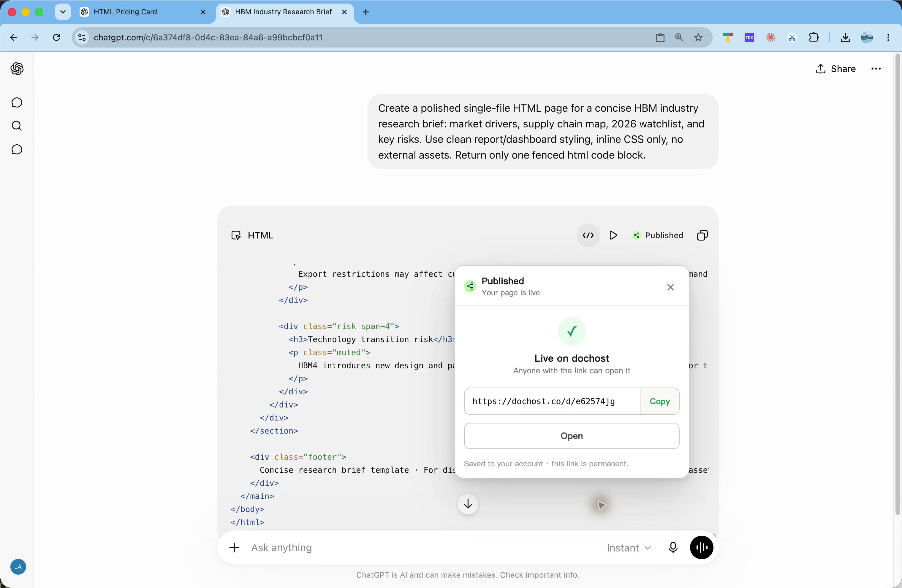
Task: Open the Chrome three-dot menu
Action: (x=888, y=37)
